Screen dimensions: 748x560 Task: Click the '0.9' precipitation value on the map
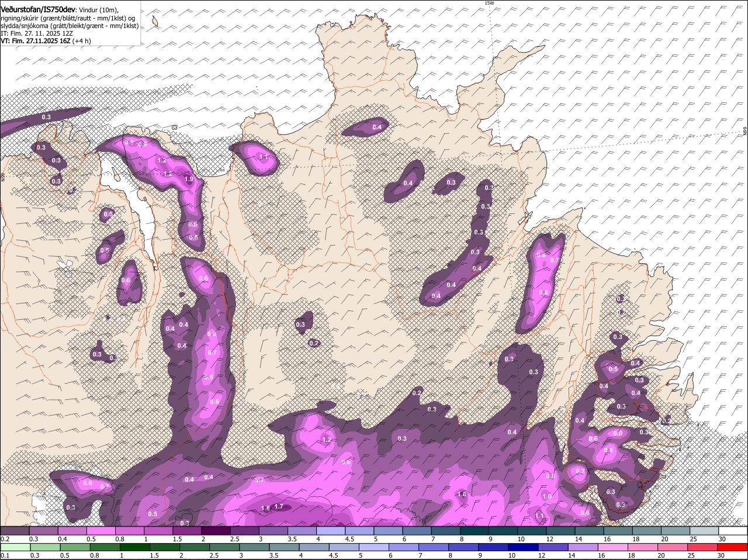point(129,143)
